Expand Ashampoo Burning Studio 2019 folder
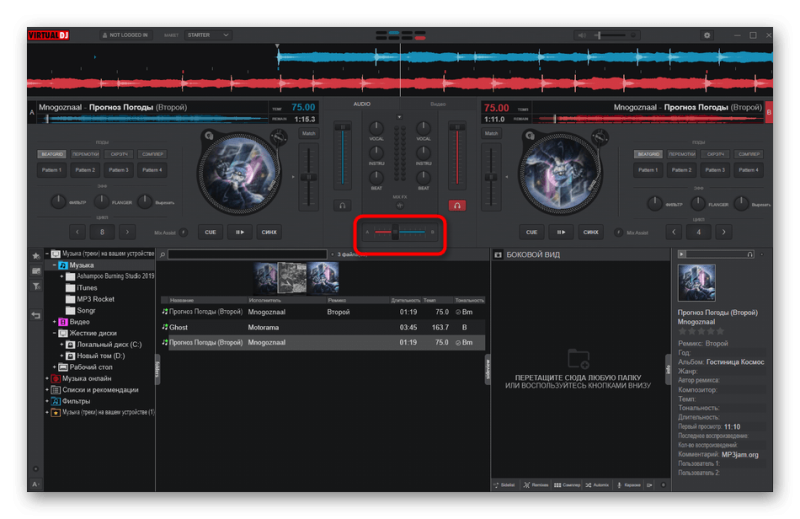 (62, 277)
